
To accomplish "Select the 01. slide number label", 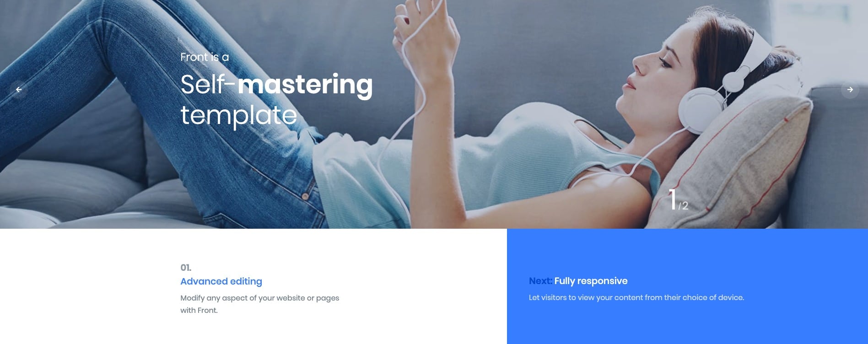I will (x=186, y=268).
